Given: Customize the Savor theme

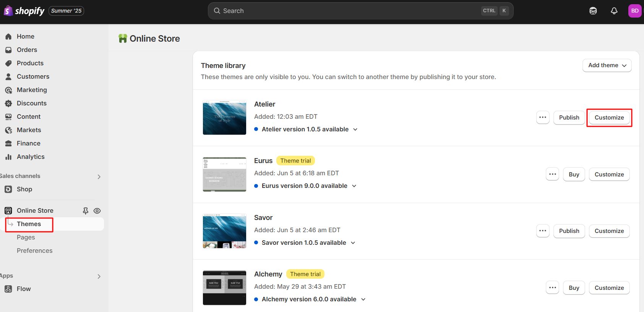Looking at the screenshot, I should 609,231.
